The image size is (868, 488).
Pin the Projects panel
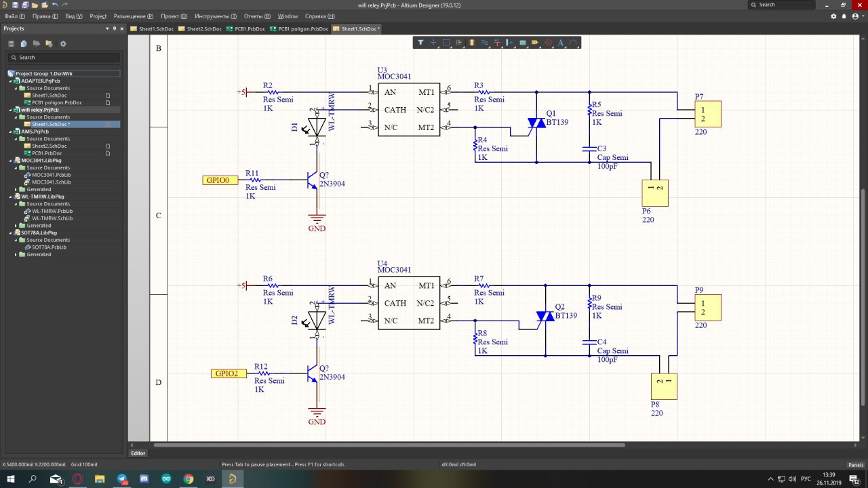tap(115, 28)
